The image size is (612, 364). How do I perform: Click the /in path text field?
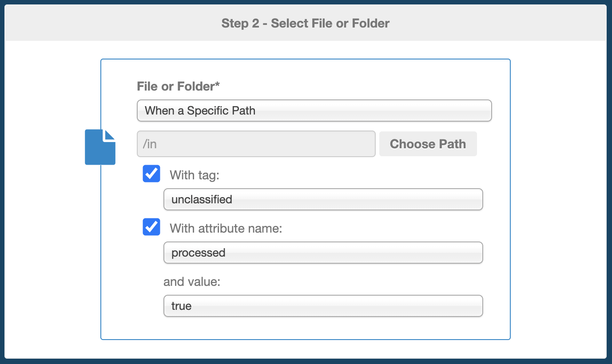point(256,144)
